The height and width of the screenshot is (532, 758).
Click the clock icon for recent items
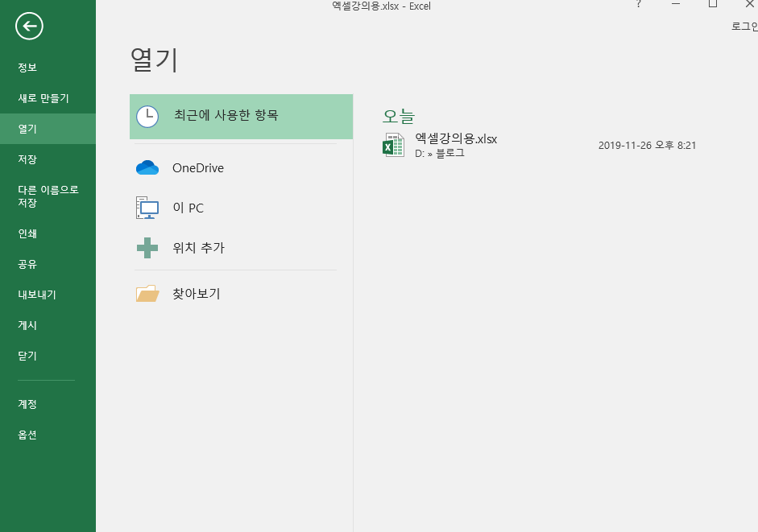pos(147,117)
